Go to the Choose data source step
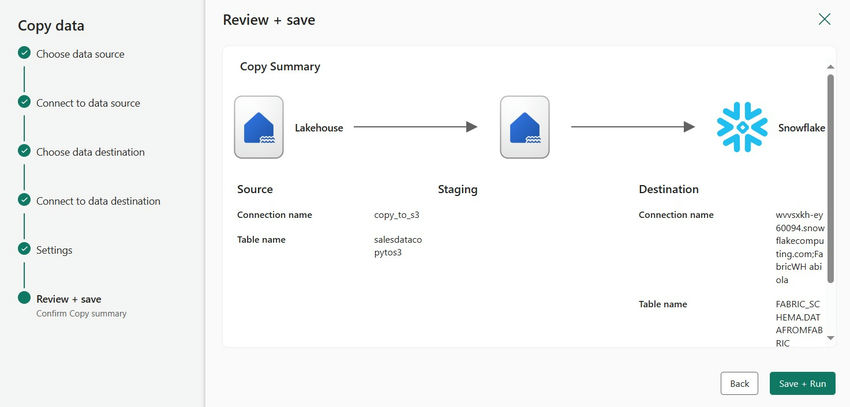 click(x=80, y=54)
